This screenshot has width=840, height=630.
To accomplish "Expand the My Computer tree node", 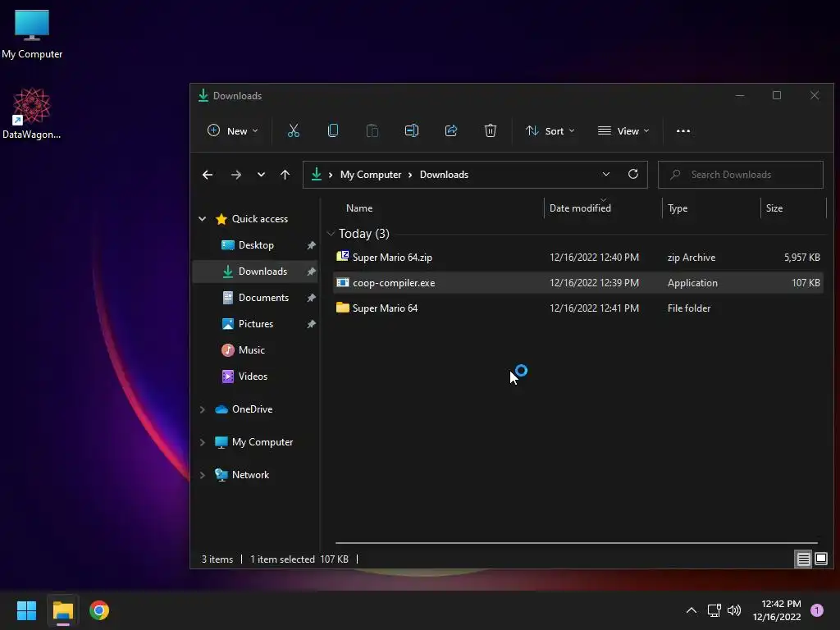I will (x=203, y=442).
